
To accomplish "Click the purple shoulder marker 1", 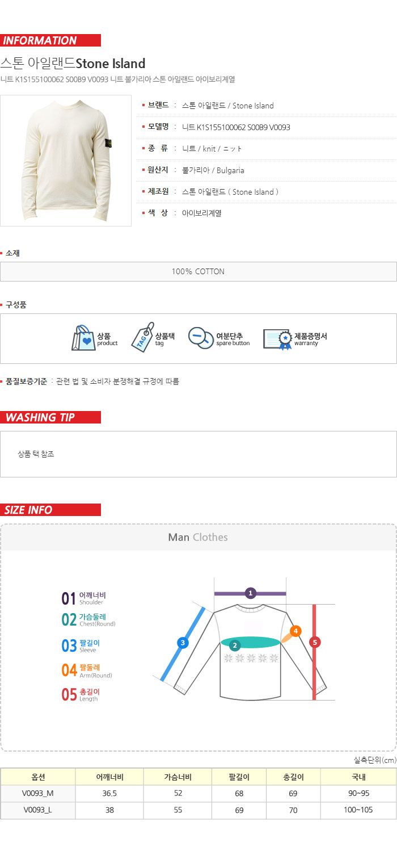I will 251,593.
